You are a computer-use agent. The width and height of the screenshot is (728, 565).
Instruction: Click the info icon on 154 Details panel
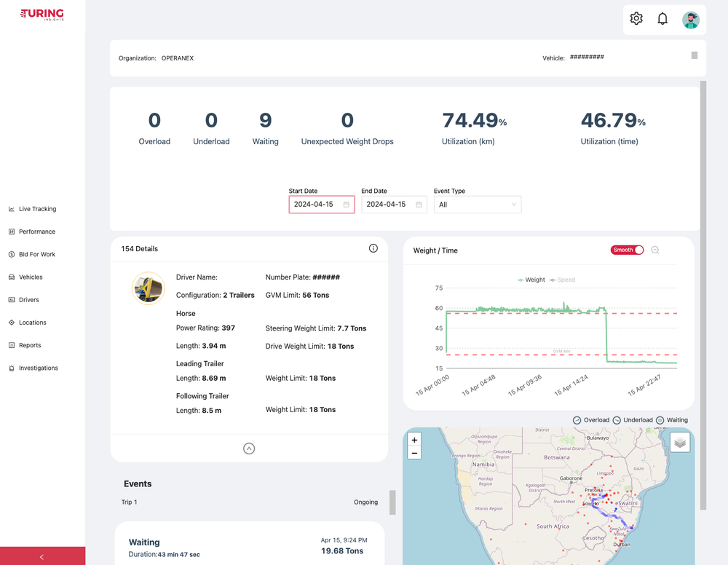tap(373, 248)
